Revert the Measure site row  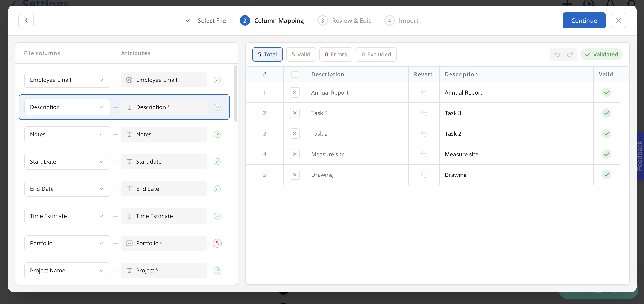[x=424, y=154]
